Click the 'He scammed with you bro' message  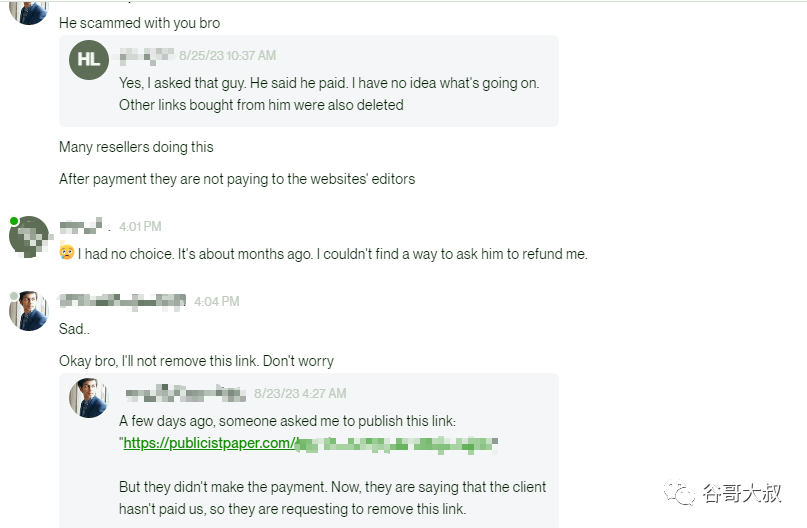pyautogui.click(x=139, y=23)
